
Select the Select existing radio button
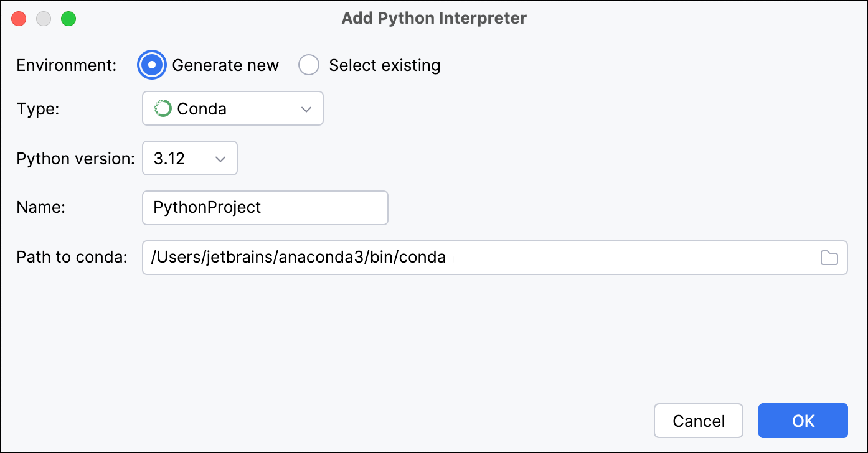click(x=309, y=65)
